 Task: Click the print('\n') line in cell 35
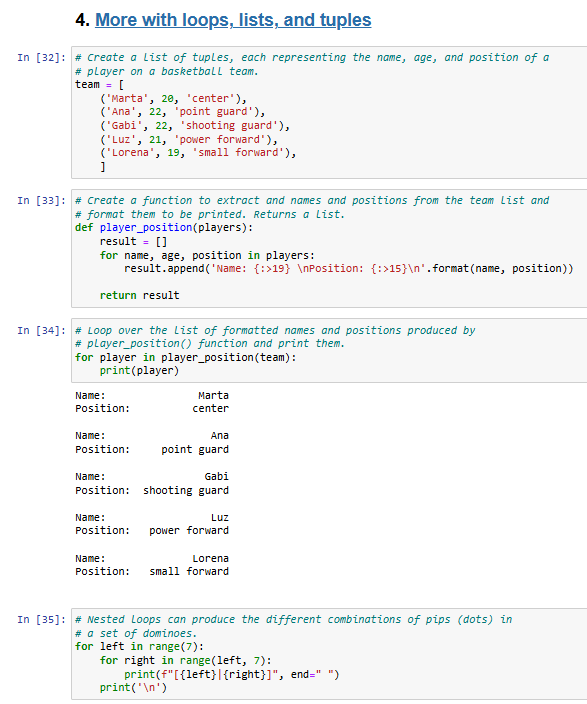click(x=133, y=687)
